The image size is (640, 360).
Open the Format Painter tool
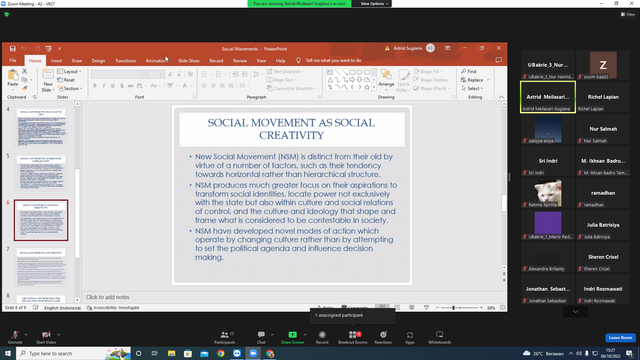pos(25,88)
